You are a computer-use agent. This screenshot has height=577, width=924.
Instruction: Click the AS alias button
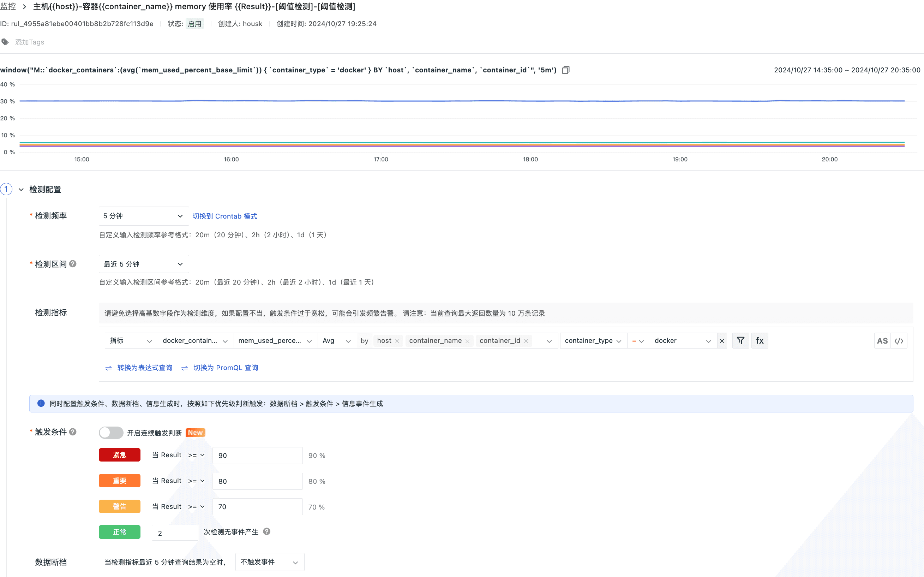(882, 341)
